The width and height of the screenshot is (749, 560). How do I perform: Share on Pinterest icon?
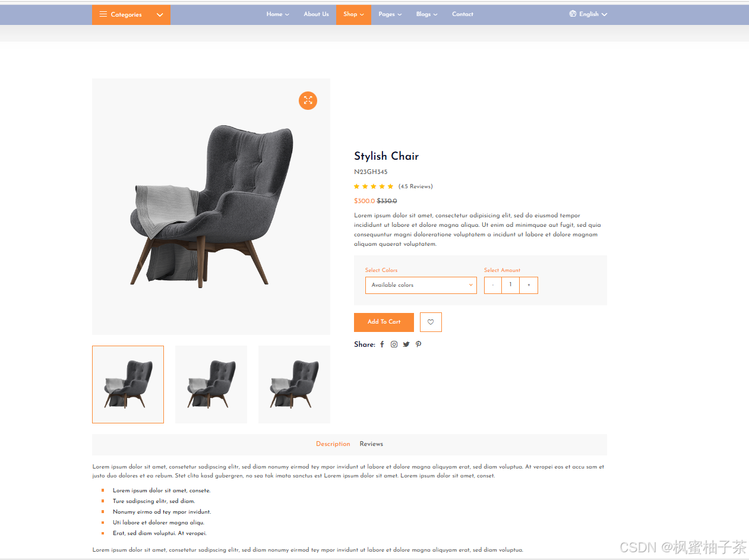tap(418, 344)
